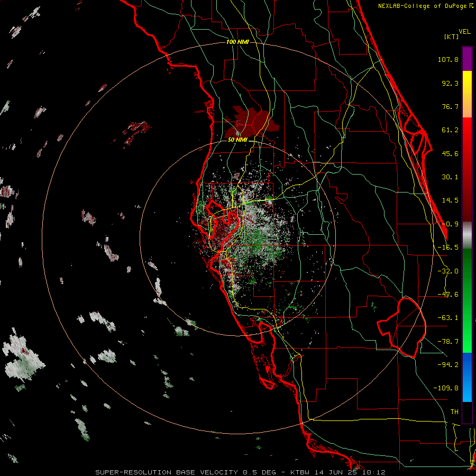Viewport: 476px width, 476px height.
Task: Click the 14.5 legend value
Action: 450,200
